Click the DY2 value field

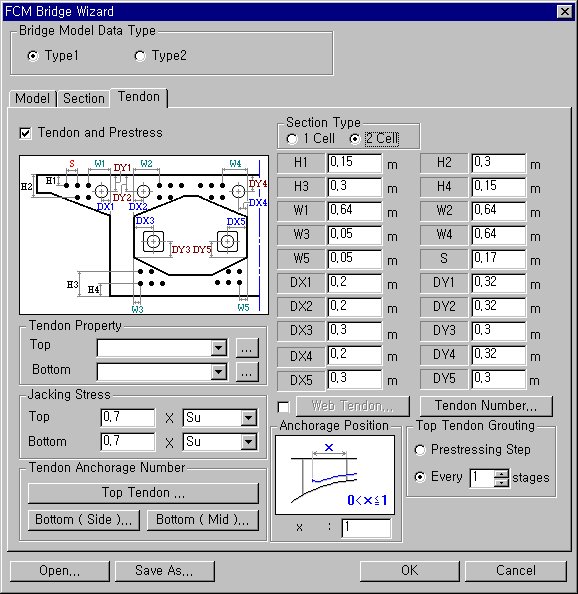coord(498,307)
